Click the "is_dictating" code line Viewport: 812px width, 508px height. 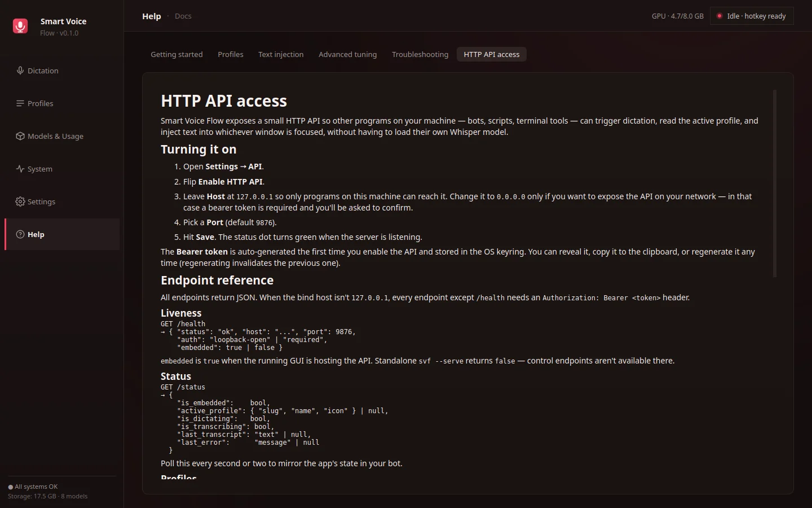coord(223,419)
